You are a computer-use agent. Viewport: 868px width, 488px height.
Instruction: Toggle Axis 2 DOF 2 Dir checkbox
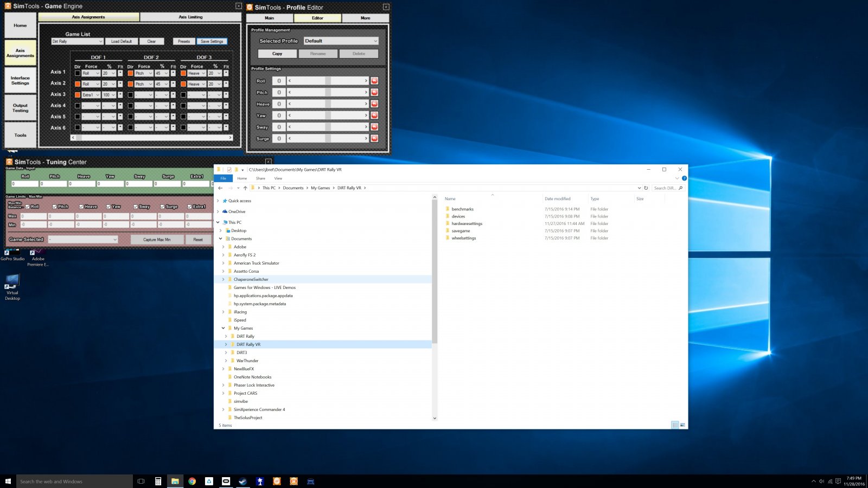coord(130,84)
